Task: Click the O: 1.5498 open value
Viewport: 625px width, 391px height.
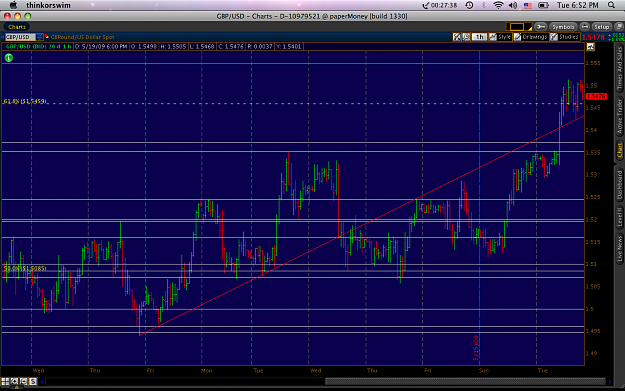Action: [144, 47]
